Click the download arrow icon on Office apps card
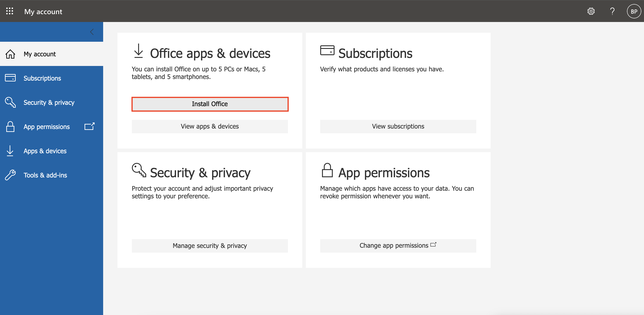This screenshot has width=644, height=315. [x=139, y=51]
